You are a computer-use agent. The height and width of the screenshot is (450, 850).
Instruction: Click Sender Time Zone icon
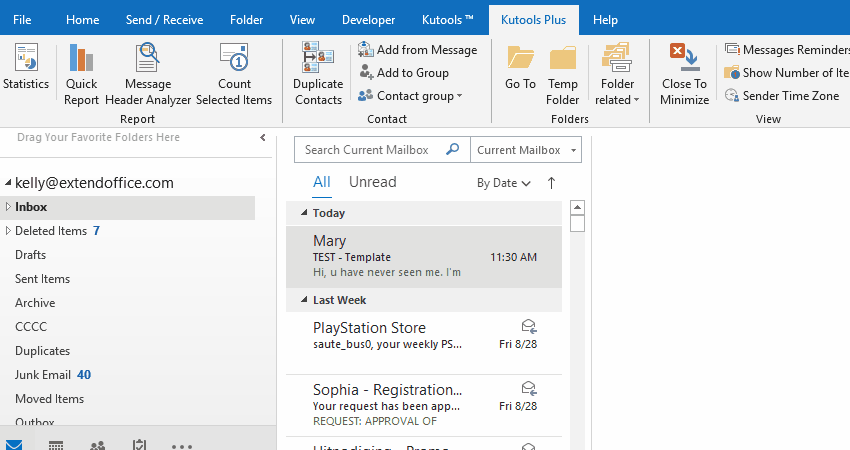click(732, 95)
